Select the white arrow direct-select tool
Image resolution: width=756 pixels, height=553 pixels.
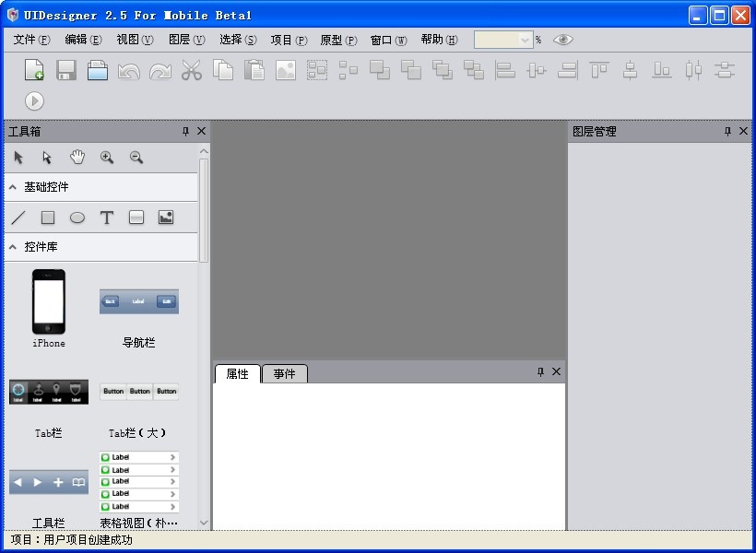tap(47, 158)
